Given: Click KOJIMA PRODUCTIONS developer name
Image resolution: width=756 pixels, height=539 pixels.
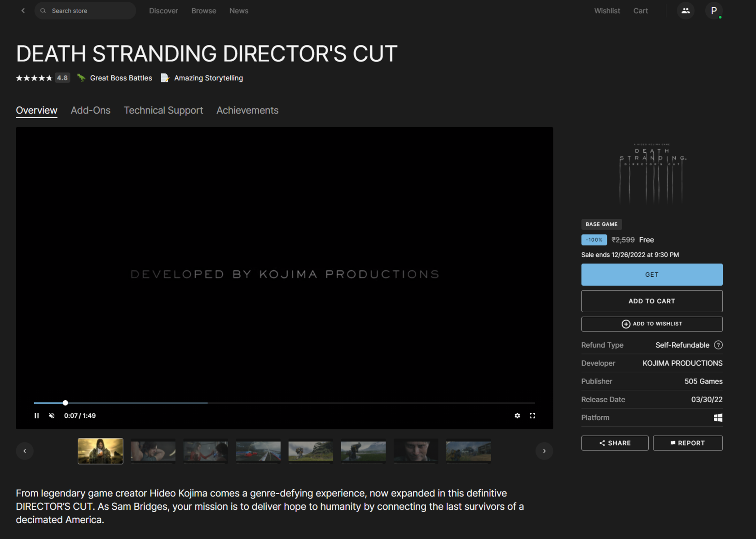Looking at the screenshot, I should (682, 363).
